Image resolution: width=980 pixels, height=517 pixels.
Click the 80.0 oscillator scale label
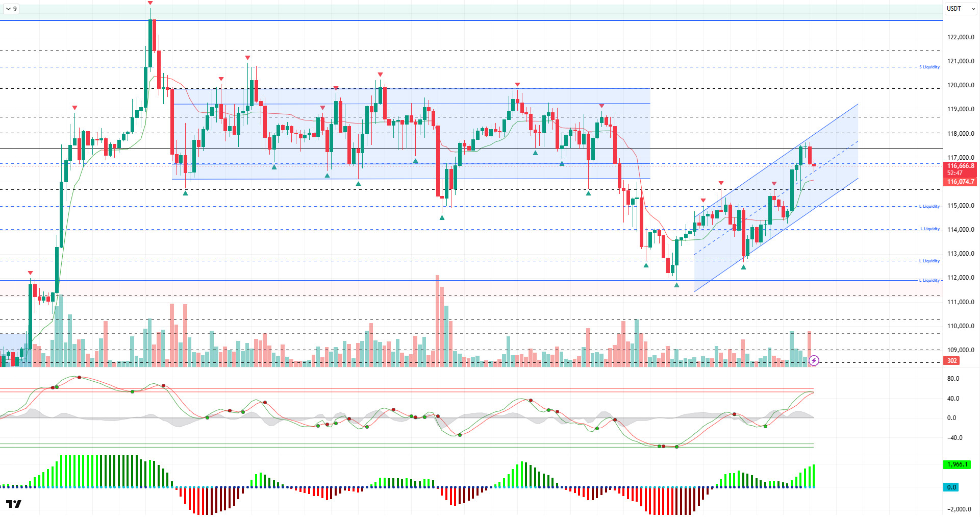[953, 379]
